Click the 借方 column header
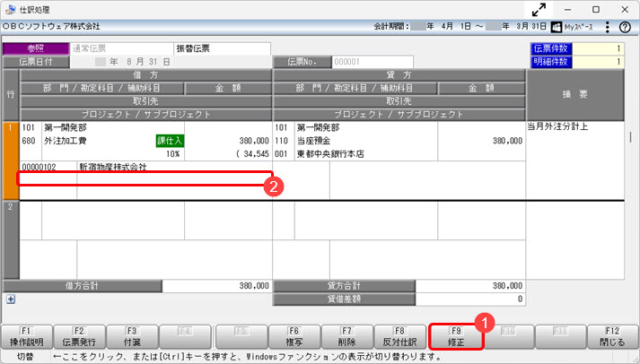 [145, 75]
